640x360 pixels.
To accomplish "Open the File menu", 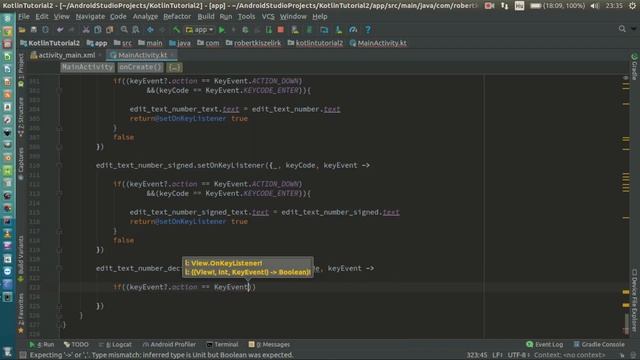I will 24,17.
